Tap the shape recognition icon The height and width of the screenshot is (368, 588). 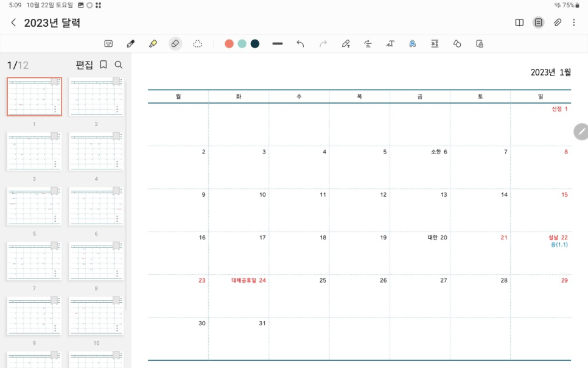click(457, 43)
